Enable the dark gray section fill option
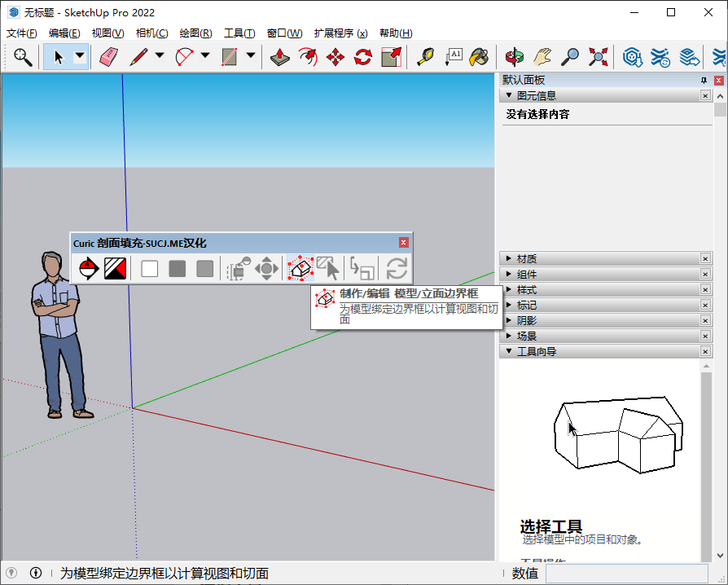 coord(178,268)
